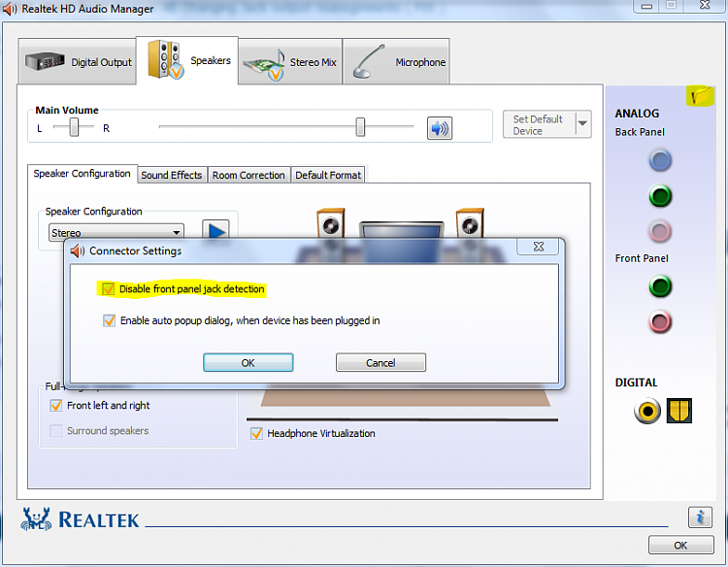Open the Sound Effects sub-tab
Screen dimensions: 728x567
click(172, 175)
